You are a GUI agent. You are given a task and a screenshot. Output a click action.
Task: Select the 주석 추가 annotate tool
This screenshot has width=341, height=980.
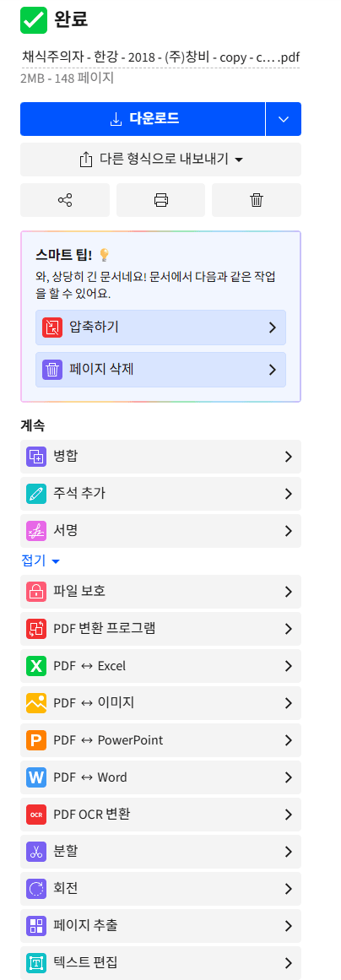click(x=160, y=494)
